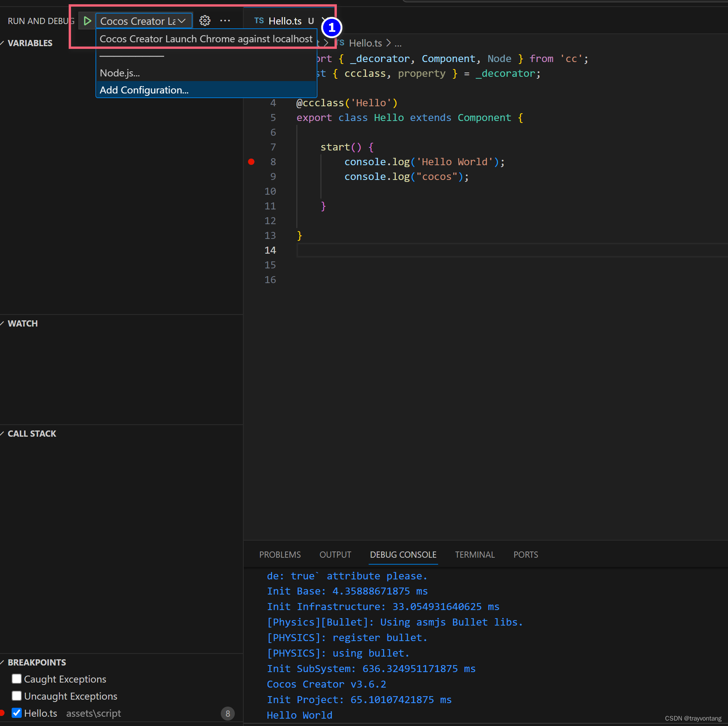The width and height of the screenshot is (728, 726).
Task: Enable the Caught Exceptions checkbox
Action: pyautogui.click(x=17, y=679)
